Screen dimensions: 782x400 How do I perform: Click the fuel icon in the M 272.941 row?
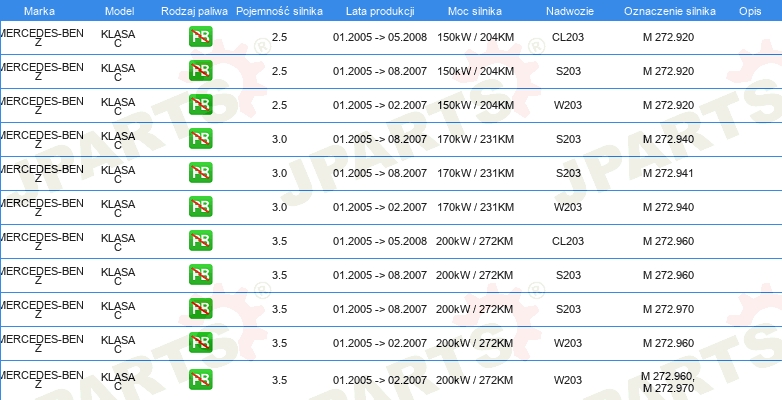click(200, 173)
